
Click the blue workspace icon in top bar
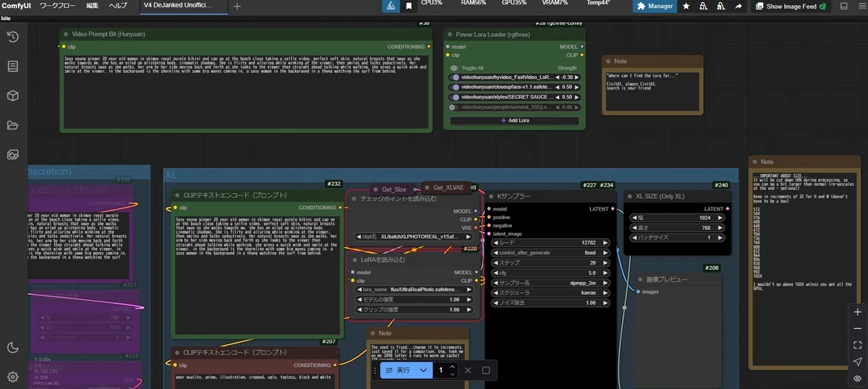(391, 7)
